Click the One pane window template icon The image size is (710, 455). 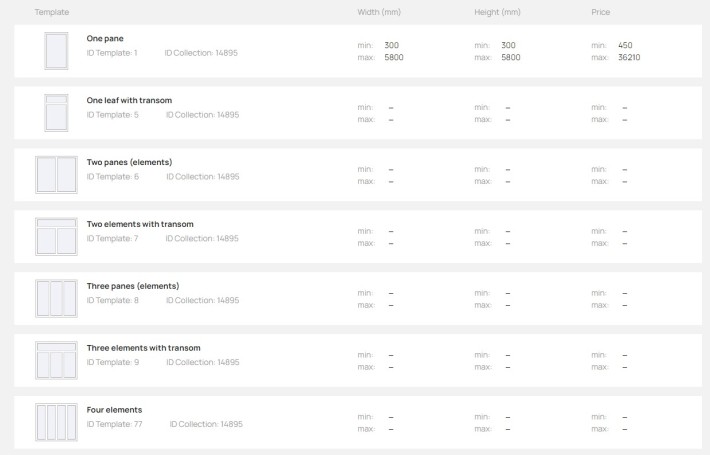pos(56,51)
